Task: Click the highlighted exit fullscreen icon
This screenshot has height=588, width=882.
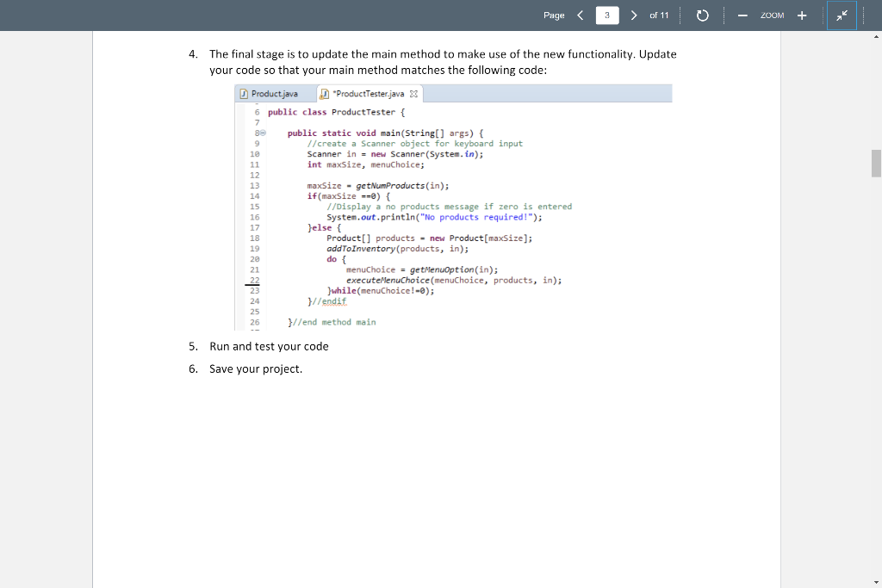Action: coord(842,15)
